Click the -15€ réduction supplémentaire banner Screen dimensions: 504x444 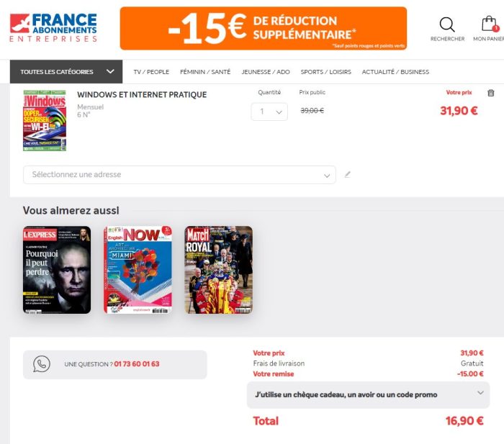tap(263, 29)
